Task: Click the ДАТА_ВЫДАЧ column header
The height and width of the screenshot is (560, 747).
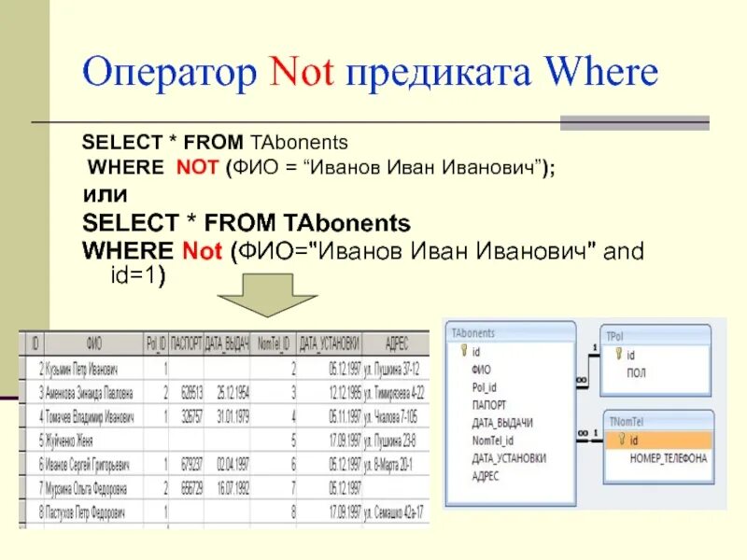Action: 227,343
